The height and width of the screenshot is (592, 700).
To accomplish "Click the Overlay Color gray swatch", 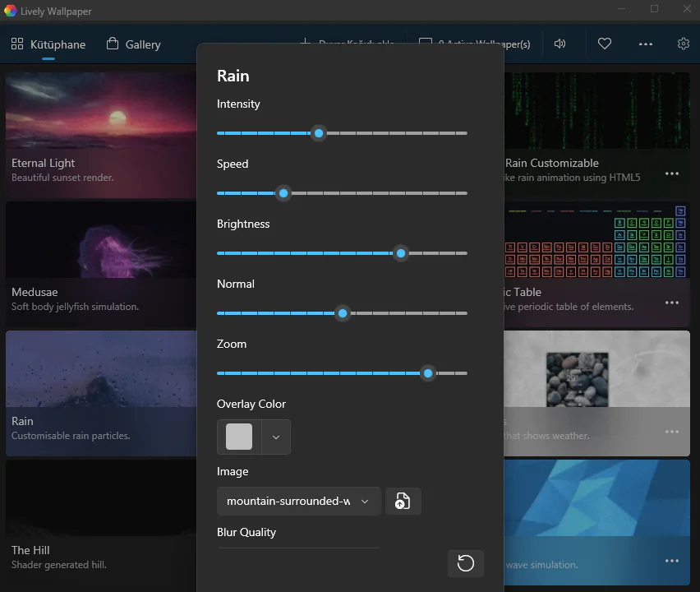I will pos(239,437).
